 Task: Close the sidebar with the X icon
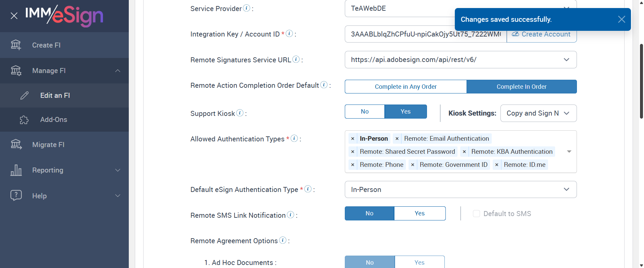14,16
